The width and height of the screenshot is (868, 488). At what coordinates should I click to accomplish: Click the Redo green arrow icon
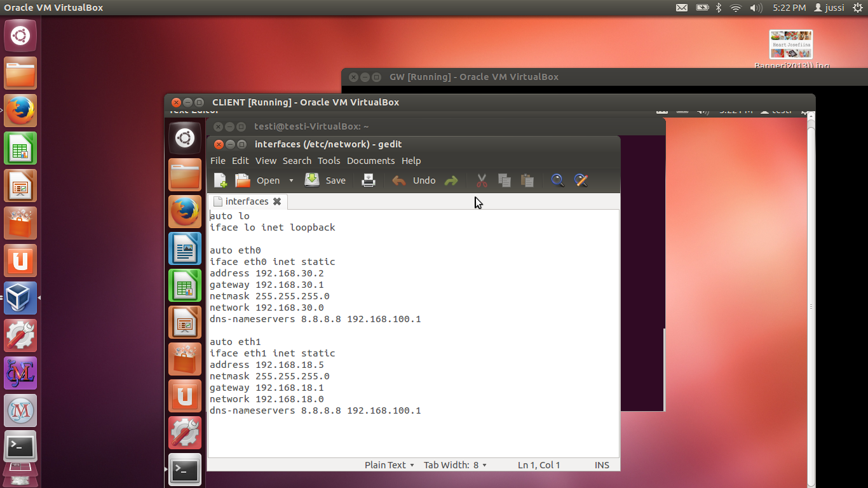click(x=451, y=180)
